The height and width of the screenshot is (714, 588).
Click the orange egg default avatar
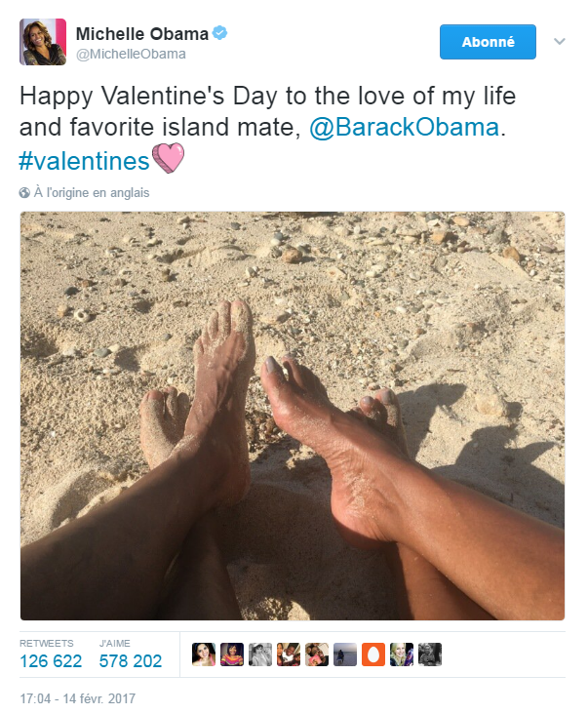373,654
